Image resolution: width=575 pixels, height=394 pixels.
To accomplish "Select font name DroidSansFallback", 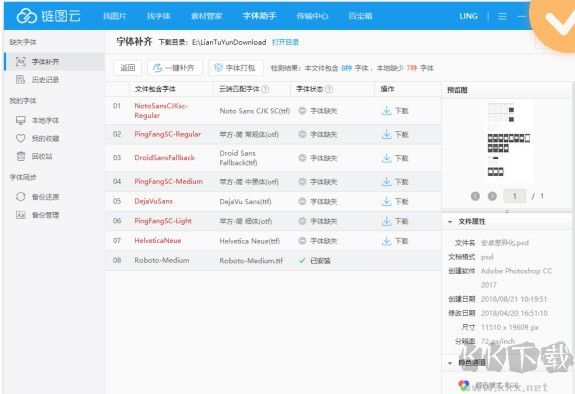I will click(165, 158).
